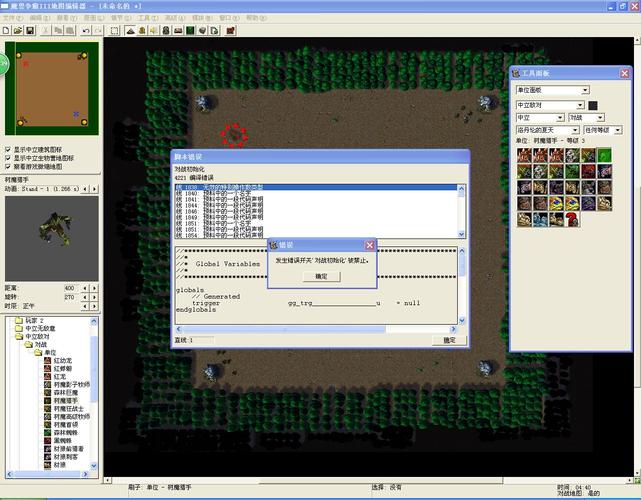Click the unit model preview pane
641x500 pixels.
[x=52, y=239]
